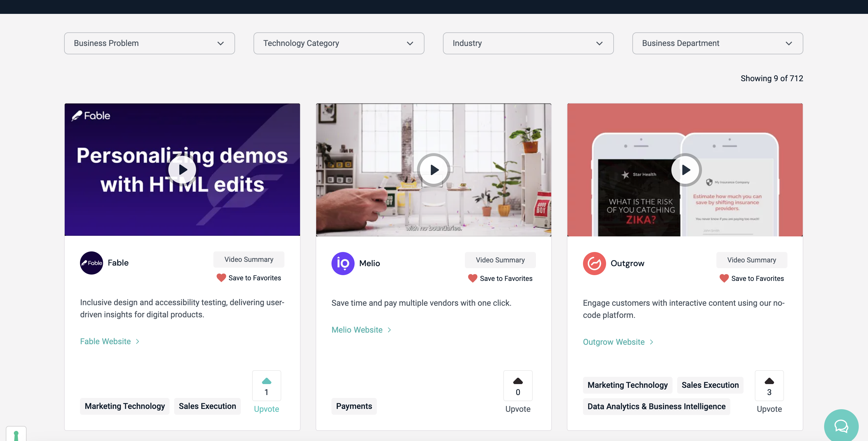The height and width of the screenshot is (441, 868).
Task: Click the Fable company logo icon
Action: pyautogui.click(x=91, y=263)
